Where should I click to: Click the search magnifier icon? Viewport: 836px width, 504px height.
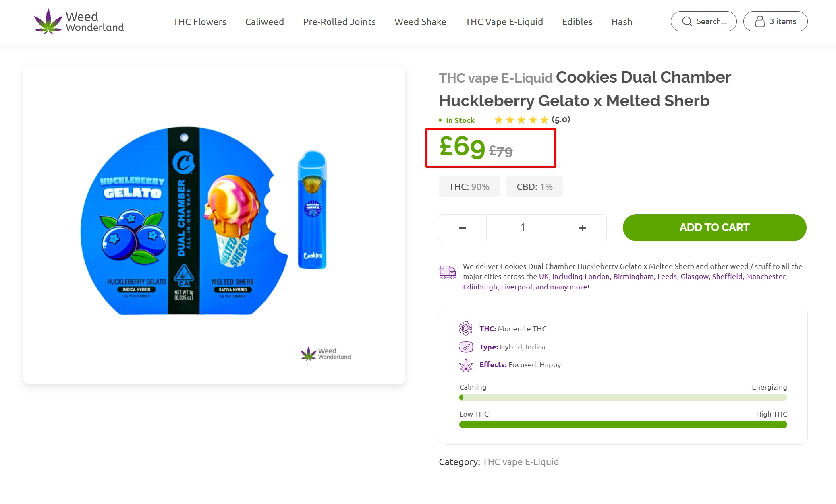pos(687,21)
